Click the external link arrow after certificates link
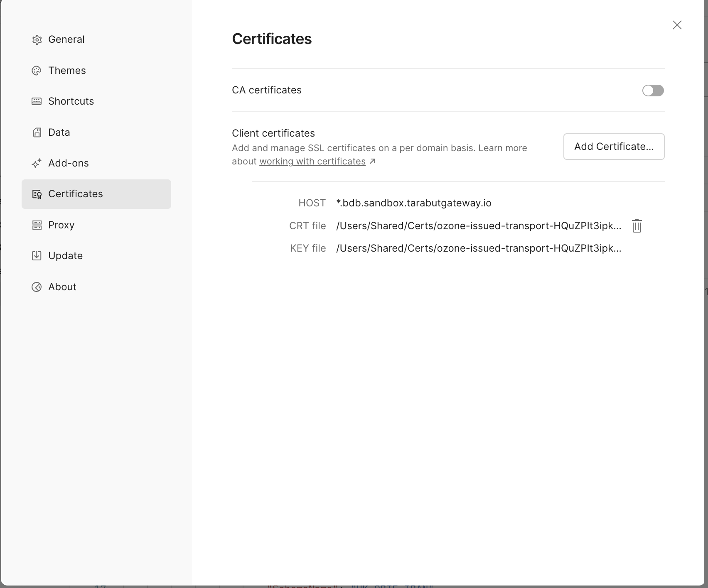The width and height of the screenshot is (708, 588). click(373, 161)
